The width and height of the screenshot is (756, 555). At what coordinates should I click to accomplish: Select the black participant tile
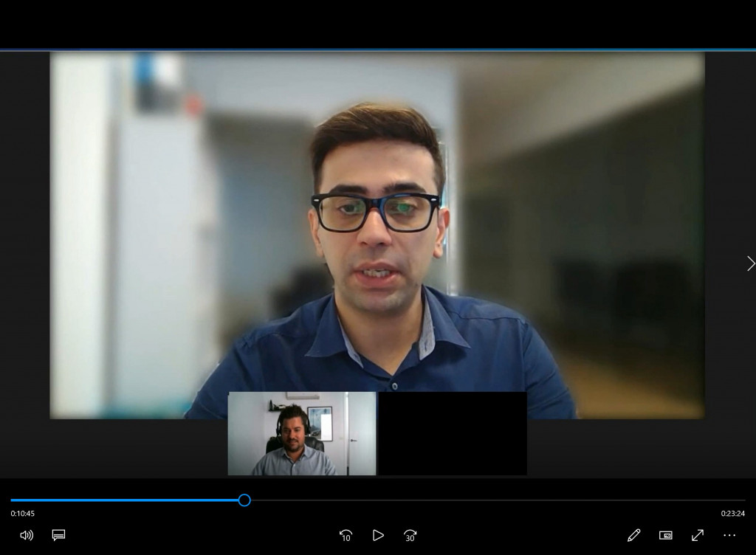[452, 434]
